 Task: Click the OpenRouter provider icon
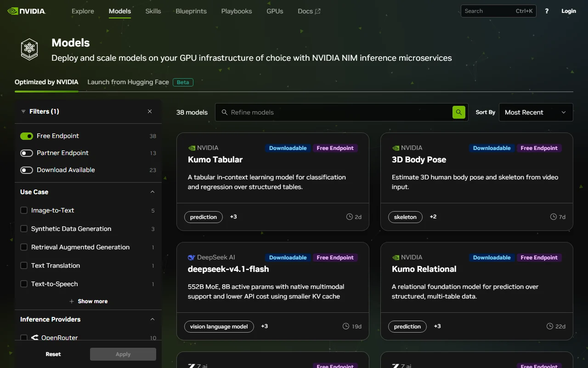35,338
